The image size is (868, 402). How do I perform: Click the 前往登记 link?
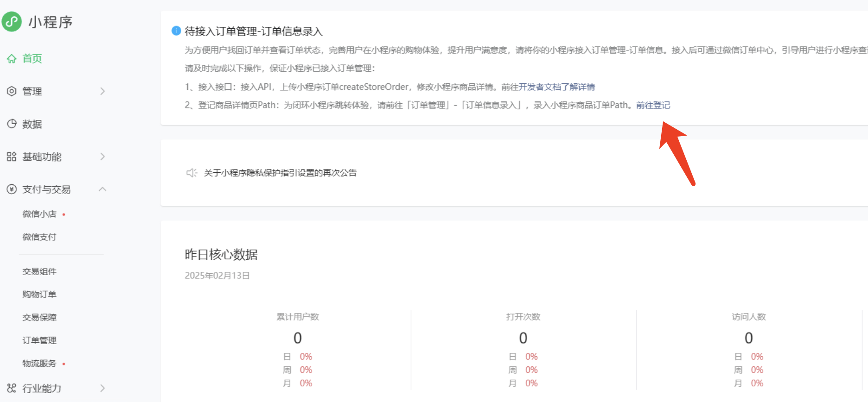pos(653,105)
